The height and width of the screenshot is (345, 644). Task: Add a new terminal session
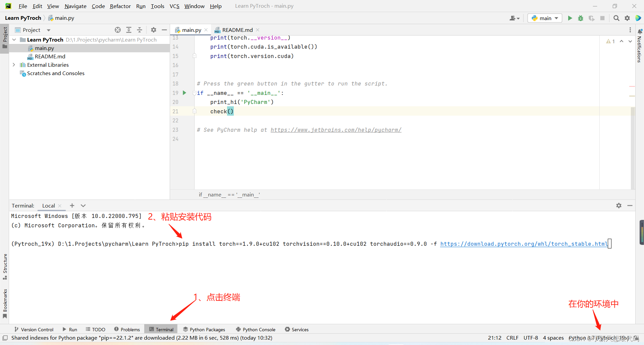click(72, 206)
